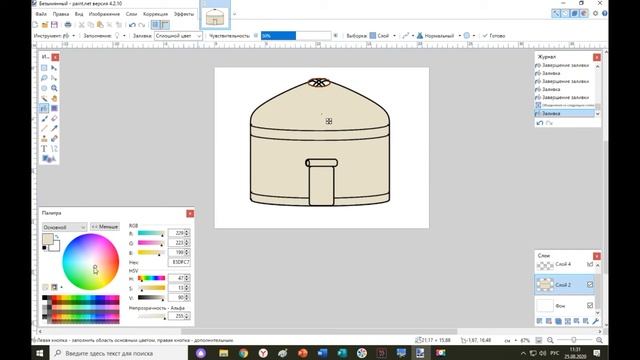Open the Вид menu

click(x=79, y=14)
